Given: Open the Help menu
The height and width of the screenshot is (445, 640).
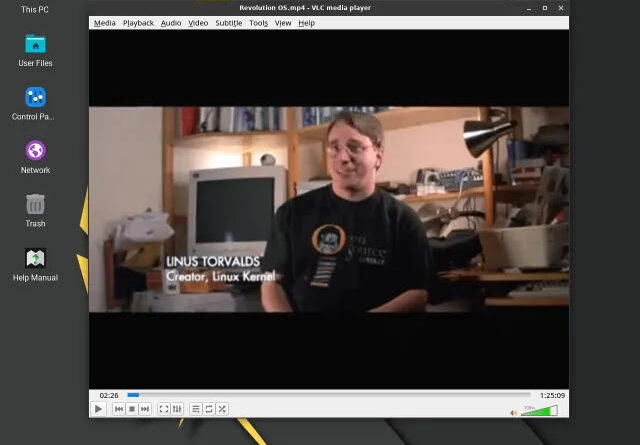Looking at the screenshot, I should [306, 23].
